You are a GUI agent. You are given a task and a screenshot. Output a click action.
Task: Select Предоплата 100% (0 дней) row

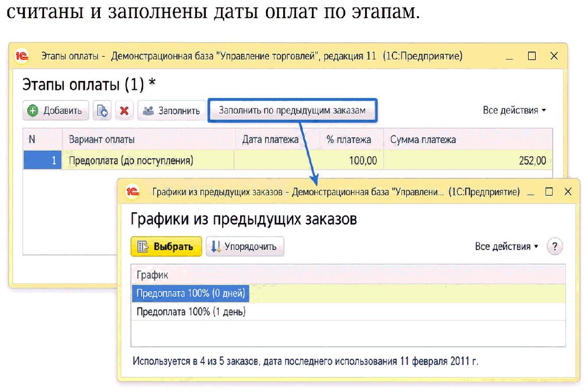(348, 294)
